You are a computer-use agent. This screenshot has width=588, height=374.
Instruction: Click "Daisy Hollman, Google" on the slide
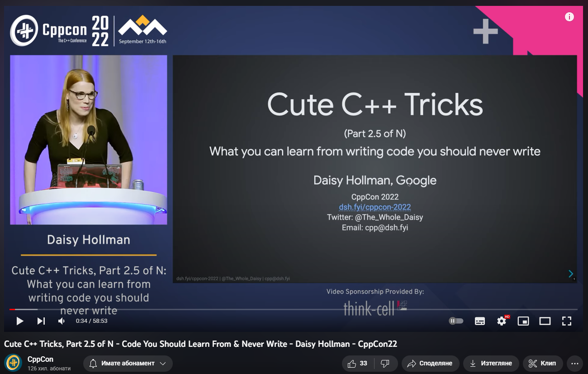[x=375, y=180]
